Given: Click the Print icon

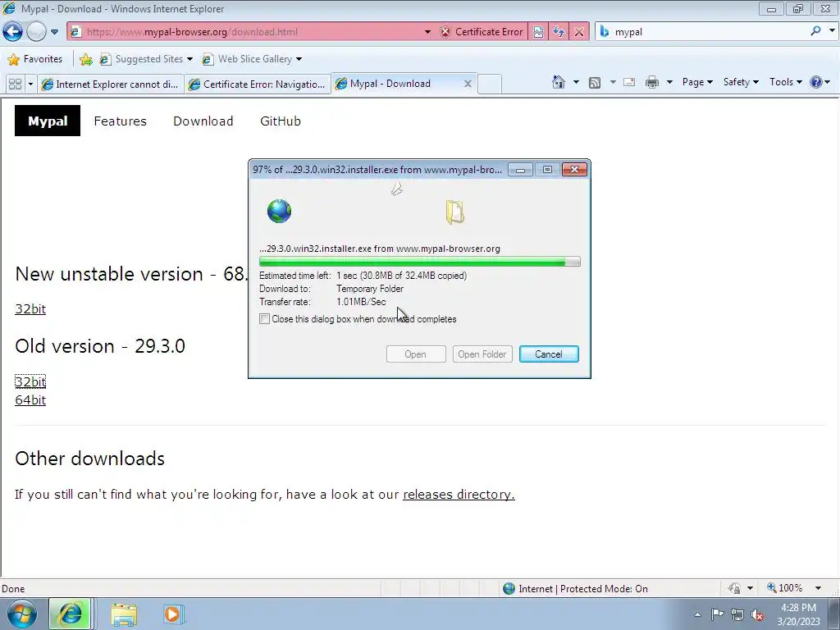Looking at the screenshot, I should [x=652, y=83].
